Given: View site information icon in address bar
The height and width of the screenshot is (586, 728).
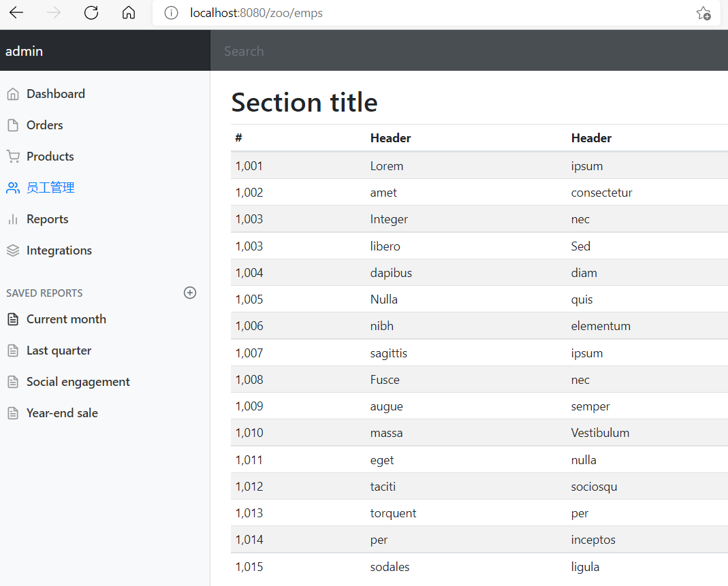Looking at the screenshot, I should [171, 13].
